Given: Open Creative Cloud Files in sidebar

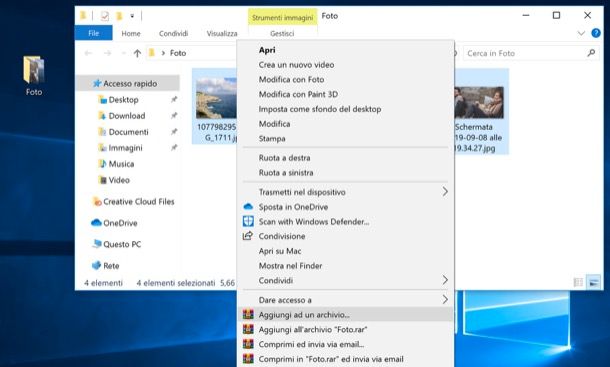Looking at the screenshot, I should 133,202.
